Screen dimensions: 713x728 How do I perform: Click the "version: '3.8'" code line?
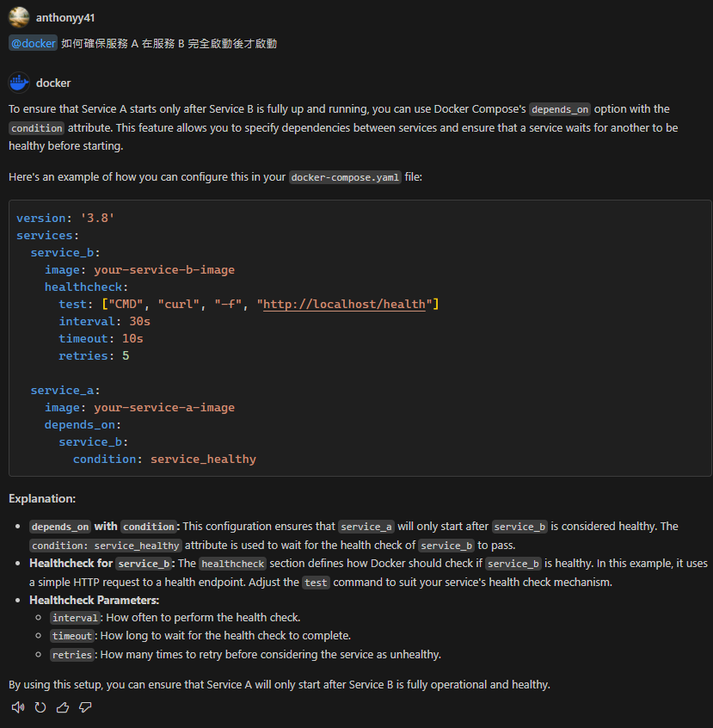pyautogui.click(x=65, y=218)
